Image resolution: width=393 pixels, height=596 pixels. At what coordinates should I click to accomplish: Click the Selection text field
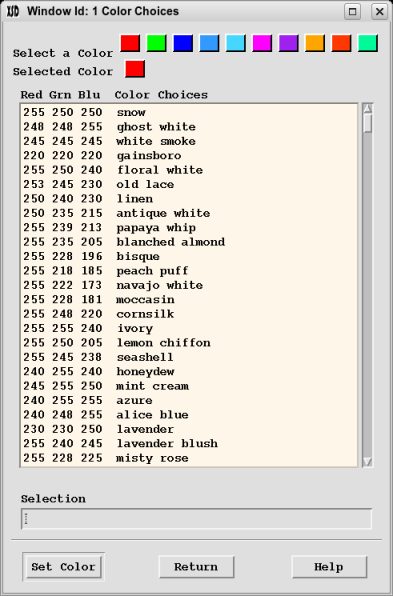tap(196, 519)
